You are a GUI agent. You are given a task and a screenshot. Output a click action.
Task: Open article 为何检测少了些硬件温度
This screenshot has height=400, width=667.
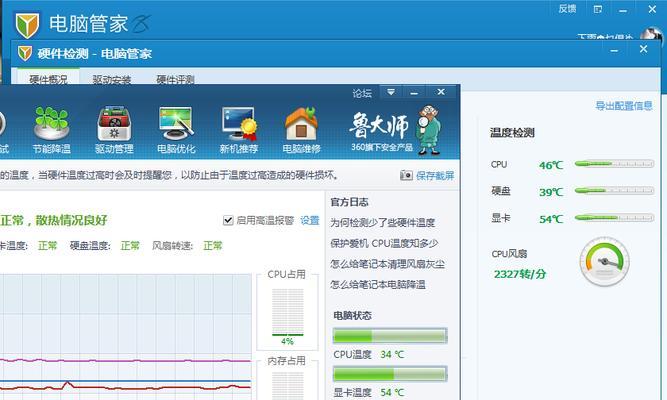click(382, 223)
